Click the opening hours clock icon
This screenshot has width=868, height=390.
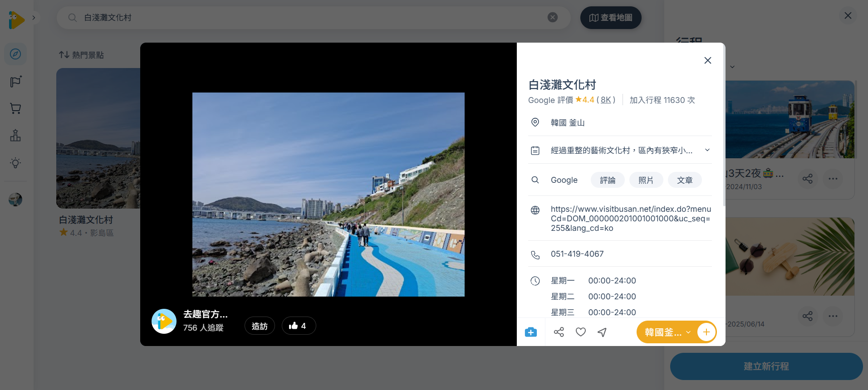coord(535,281)
